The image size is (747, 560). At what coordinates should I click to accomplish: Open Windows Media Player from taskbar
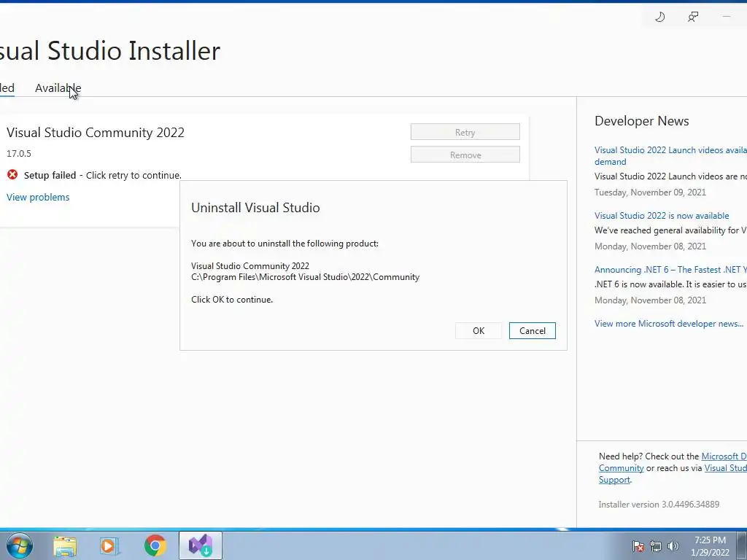click(x=109, y=545)
